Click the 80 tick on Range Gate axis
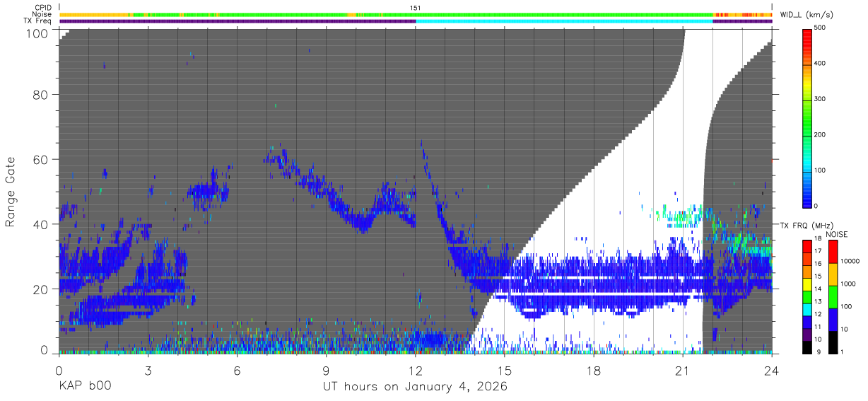The width and height of the screenshot is (868, 401). coord(41,95)
